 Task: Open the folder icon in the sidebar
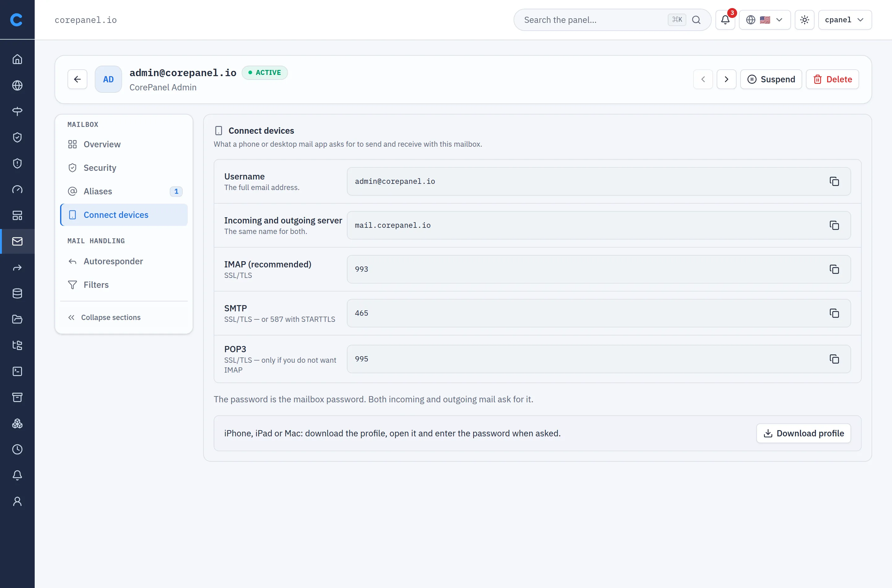pyautogui.click(x=17, y=319)
